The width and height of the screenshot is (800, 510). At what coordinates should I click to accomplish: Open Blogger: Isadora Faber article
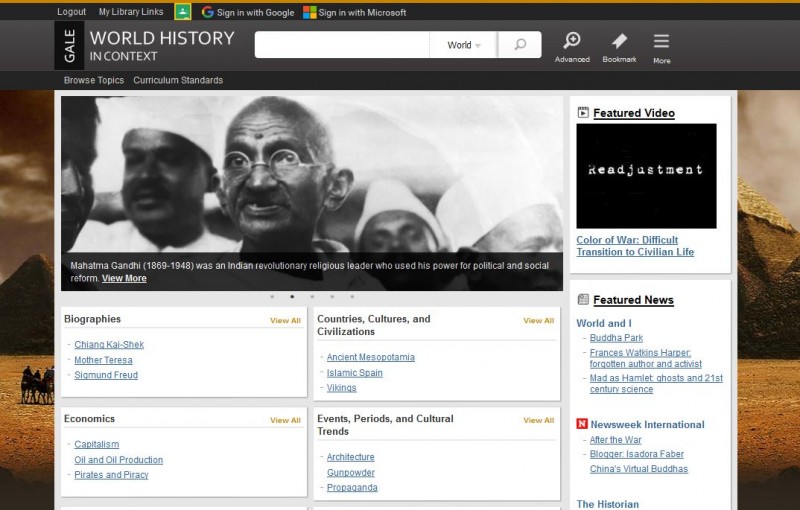point(637,454)
